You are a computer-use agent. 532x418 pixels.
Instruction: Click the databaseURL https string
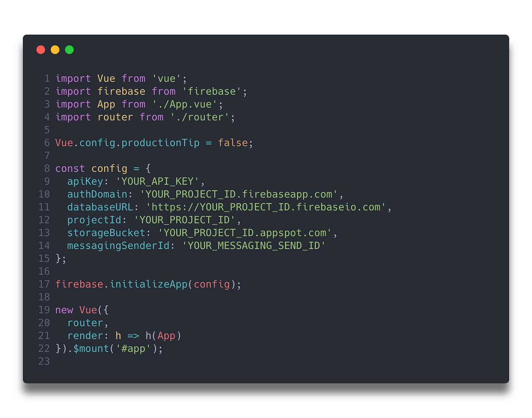pyautogui.click(x=266, y=207)
